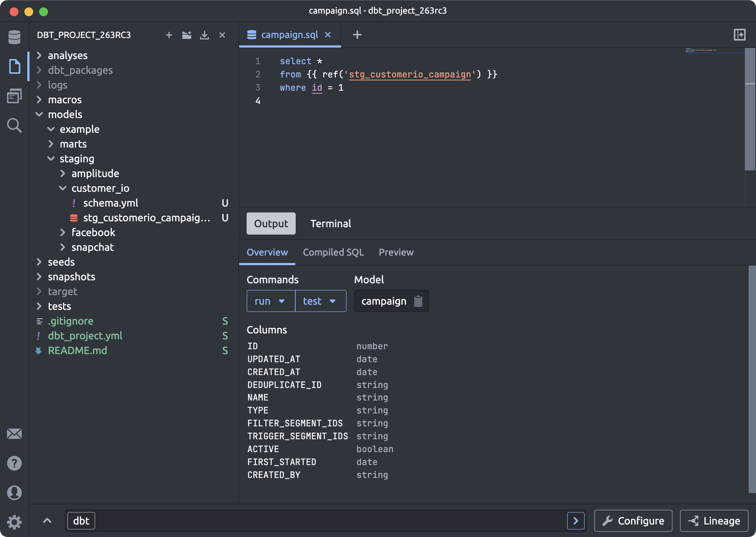Switch to the Compiled SQL tab
This screenshot has height=537, width=756.
[333, 252]
